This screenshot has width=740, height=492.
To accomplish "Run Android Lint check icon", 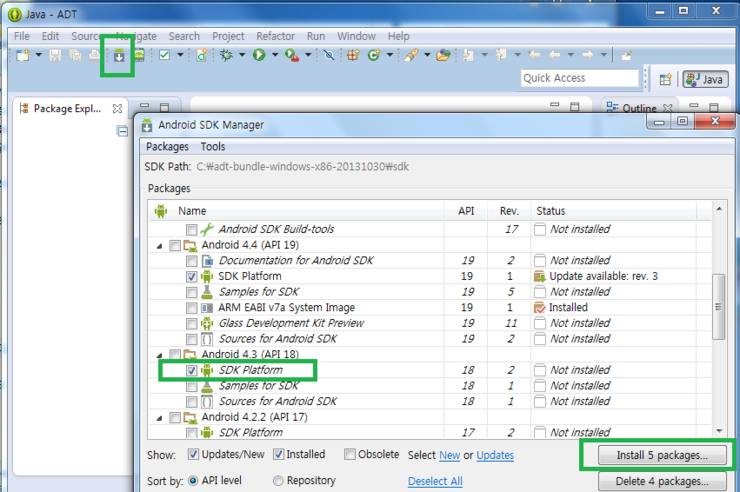I will coord(164,56).
